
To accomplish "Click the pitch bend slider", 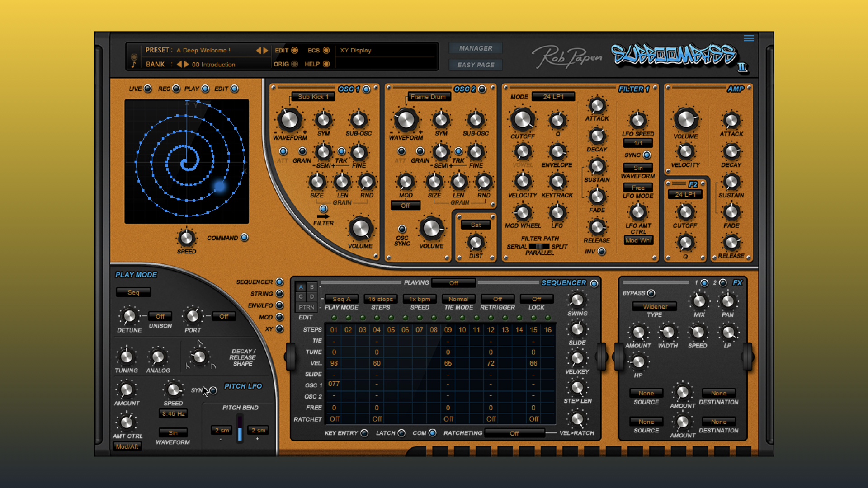I will (240, 429).
